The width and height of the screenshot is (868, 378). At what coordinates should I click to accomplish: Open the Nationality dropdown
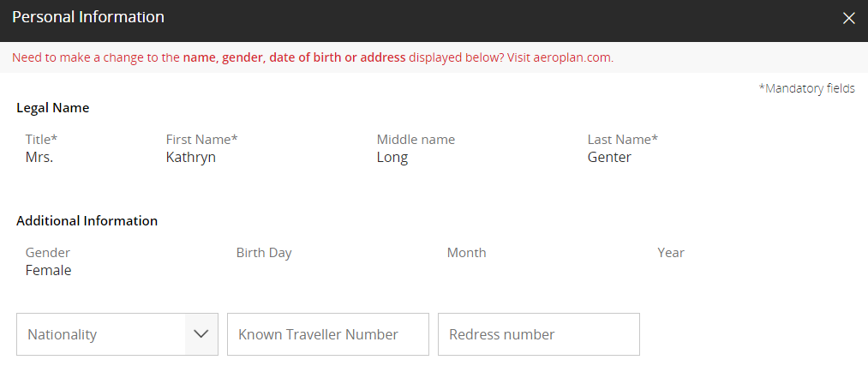[x=101, y=334]
